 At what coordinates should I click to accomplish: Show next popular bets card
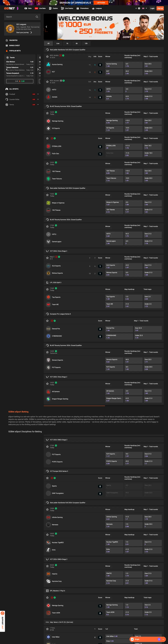[38, 69]
